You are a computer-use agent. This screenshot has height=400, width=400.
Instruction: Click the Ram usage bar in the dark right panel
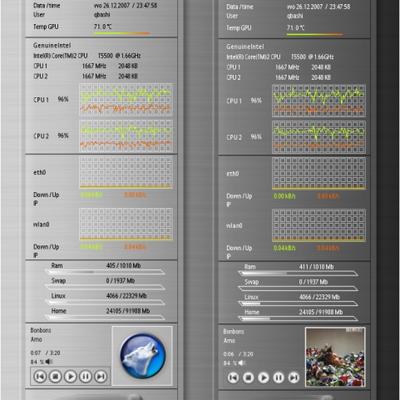pos(298,273)
